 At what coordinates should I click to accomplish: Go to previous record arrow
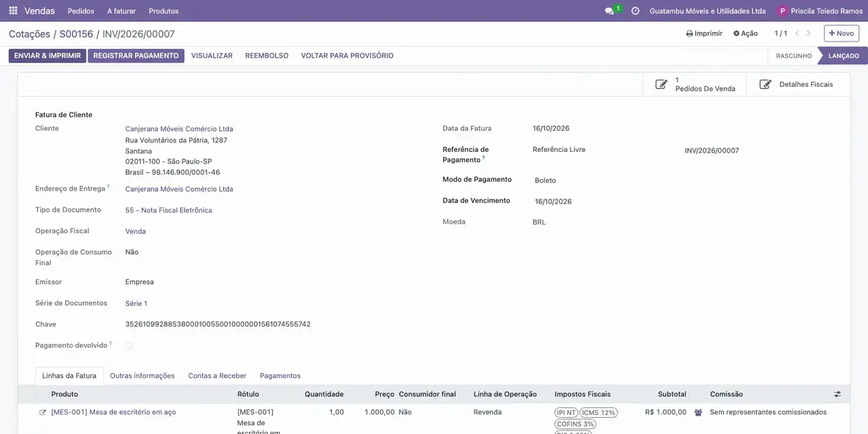pos(797,33)
